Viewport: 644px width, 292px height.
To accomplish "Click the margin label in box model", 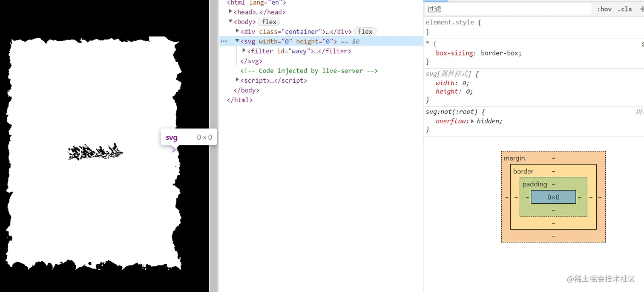I will pos(514,158).
